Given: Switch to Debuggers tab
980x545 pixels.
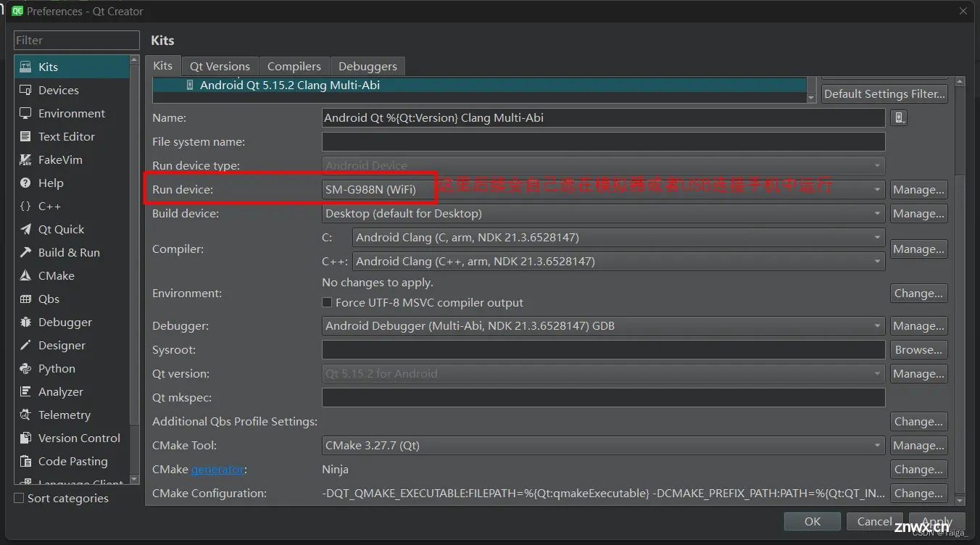Looking at the screenshot, I should [x=367, y=66].
